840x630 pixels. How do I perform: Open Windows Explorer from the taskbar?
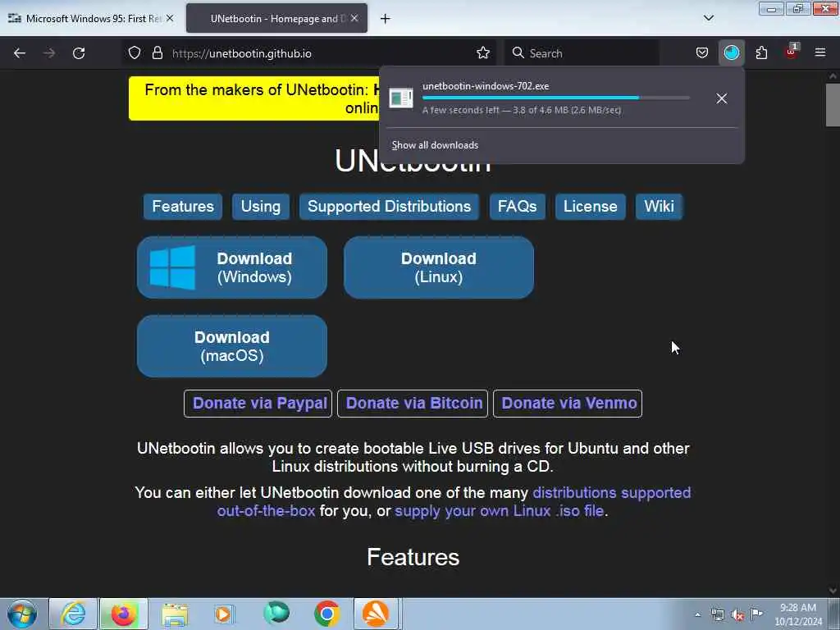pos(175,614)
